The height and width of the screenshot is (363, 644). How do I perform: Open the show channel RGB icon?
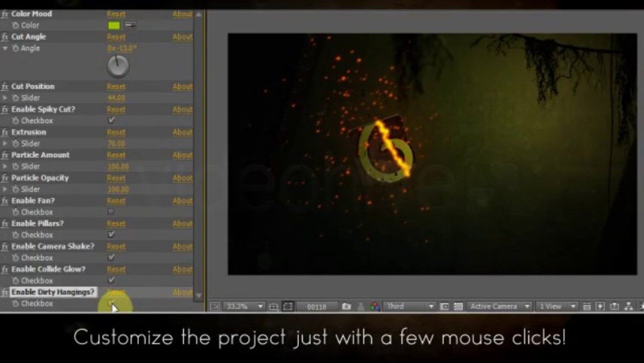coord(374,306)
